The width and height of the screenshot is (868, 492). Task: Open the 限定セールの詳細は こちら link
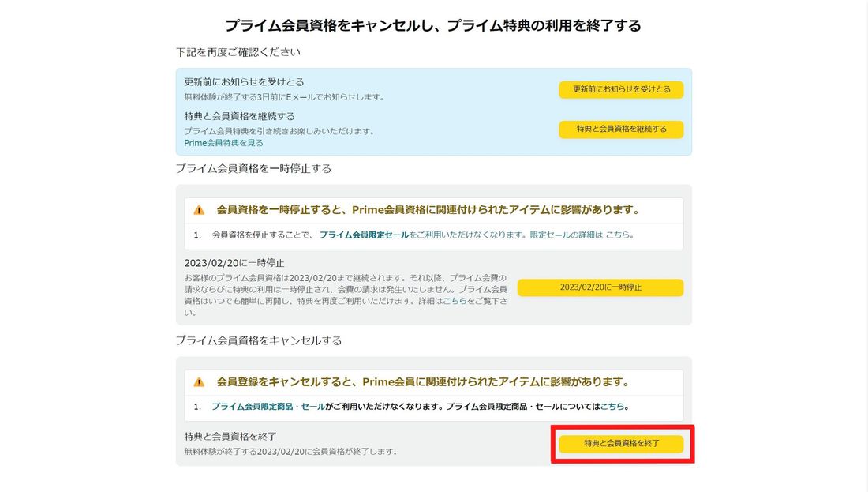coord(580,235)
